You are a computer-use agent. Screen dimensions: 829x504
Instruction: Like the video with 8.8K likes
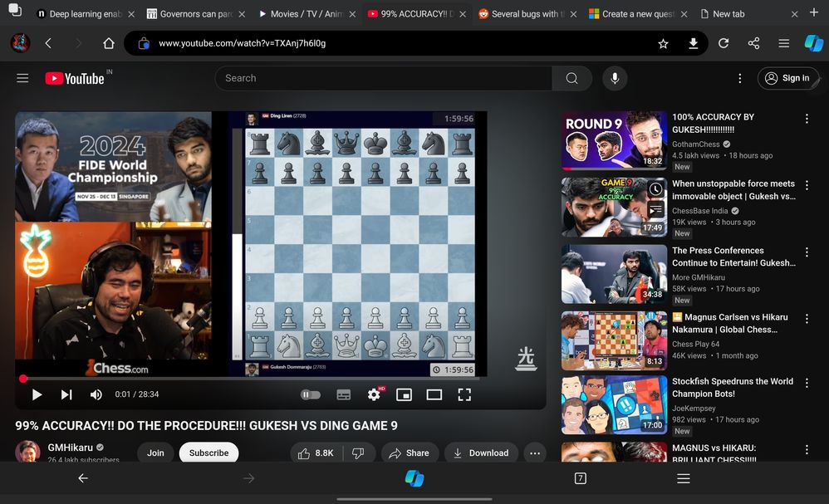coord(316,453)
